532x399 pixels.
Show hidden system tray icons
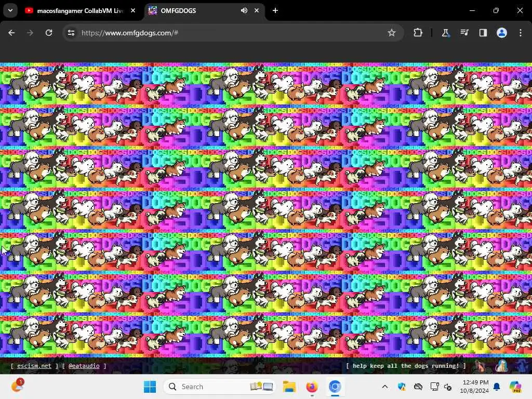[x=385, y=387]
